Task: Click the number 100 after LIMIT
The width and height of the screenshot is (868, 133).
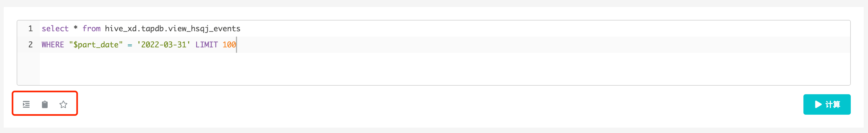Action: click(229, 45)
